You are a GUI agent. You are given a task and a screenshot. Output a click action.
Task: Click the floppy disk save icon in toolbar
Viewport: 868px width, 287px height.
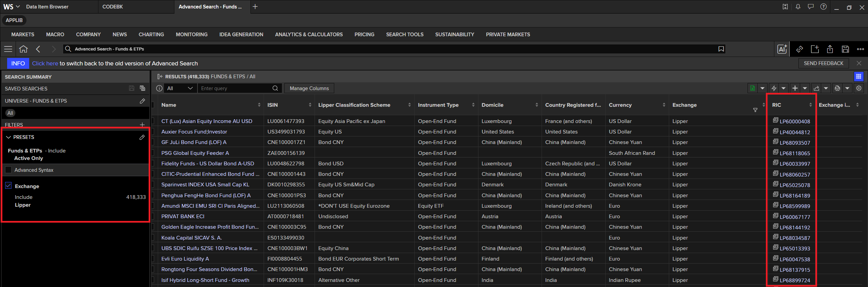pyautogui.click(x=845, y=49)
